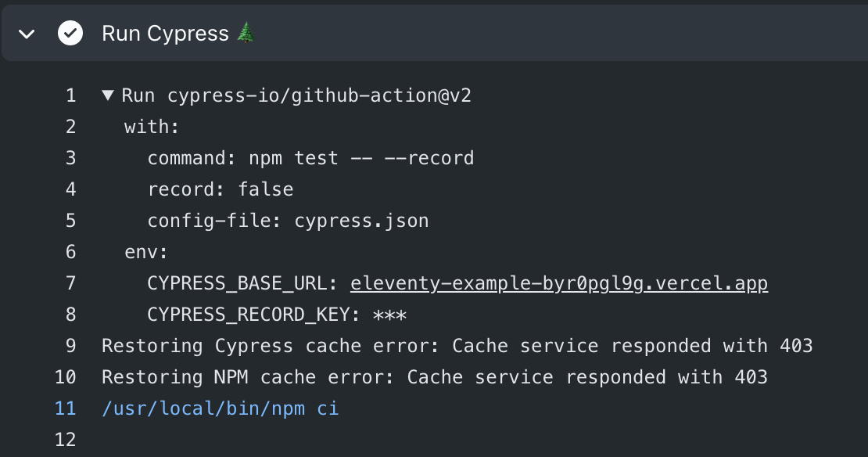The image size is (868, 457).
Task: Click the Restoring NPM cache error line
Action: tap(435, 376)
